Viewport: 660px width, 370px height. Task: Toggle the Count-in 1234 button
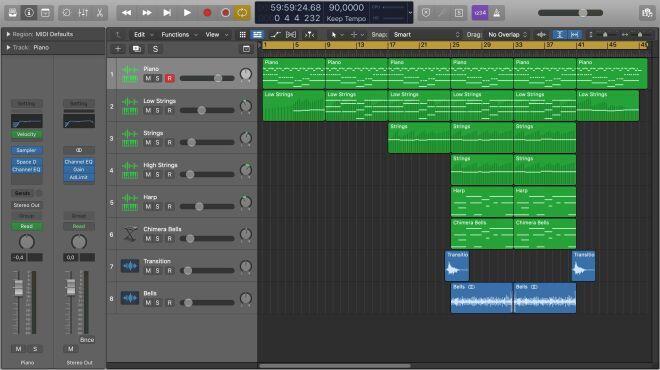click(x=480, y=13)
